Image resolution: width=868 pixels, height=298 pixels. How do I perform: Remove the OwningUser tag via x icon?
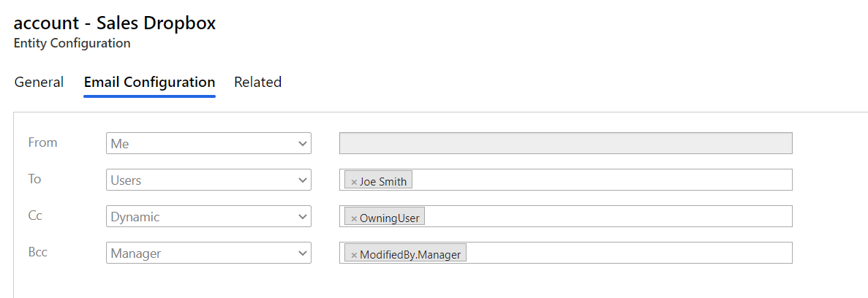coord(354,218)
